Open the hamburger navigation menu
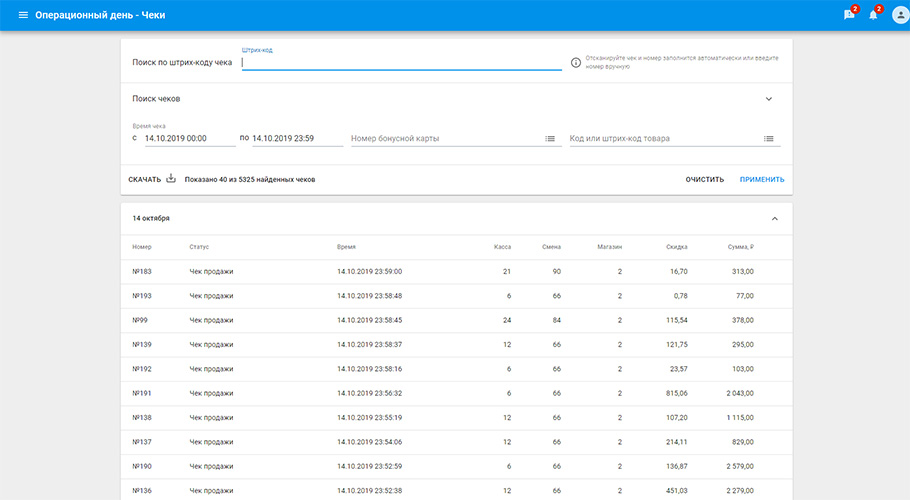 coord(23,15)
